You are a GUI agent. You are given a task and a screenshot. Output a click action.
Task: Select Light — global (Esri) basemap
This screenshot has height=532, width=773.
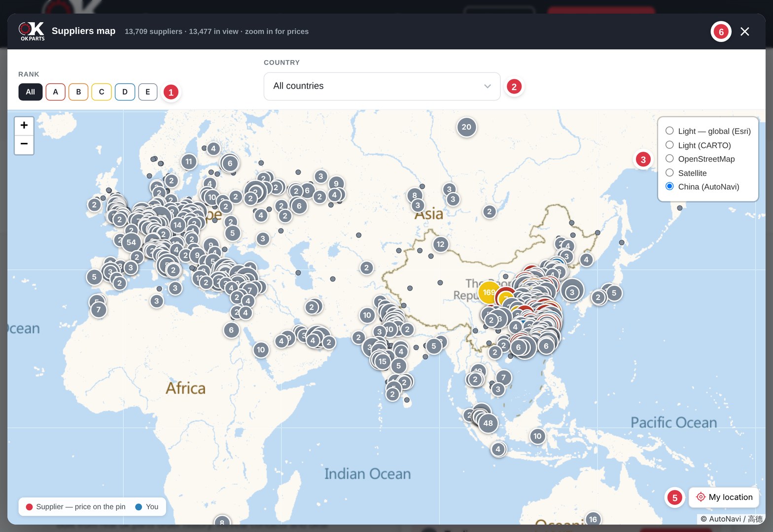click(708, 131)
